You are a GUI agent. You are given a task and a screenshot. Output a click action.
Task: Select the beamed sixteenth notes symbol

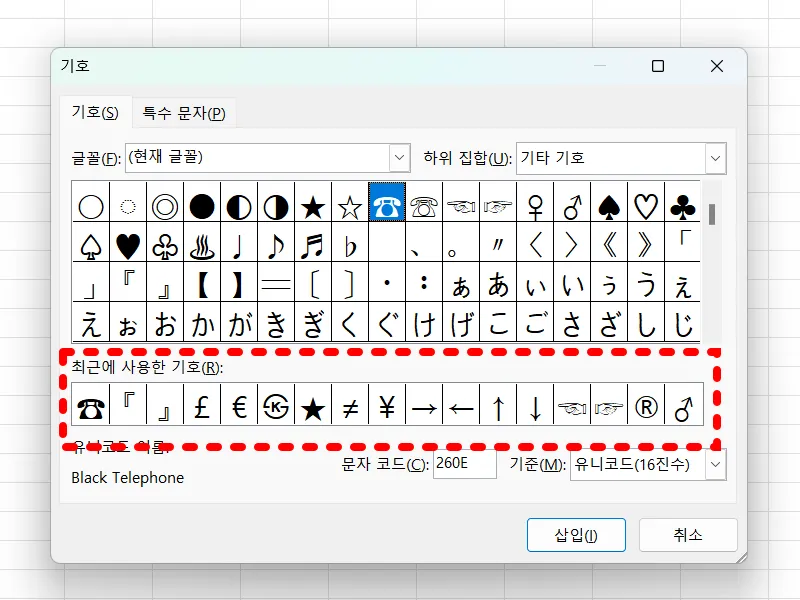(313, 242)
